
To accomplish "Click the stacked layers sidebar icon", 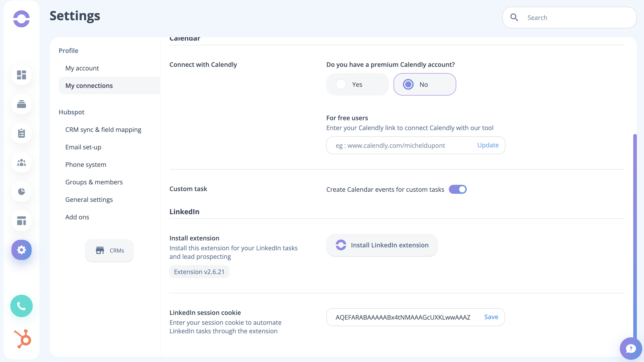I will click(22, 104).
